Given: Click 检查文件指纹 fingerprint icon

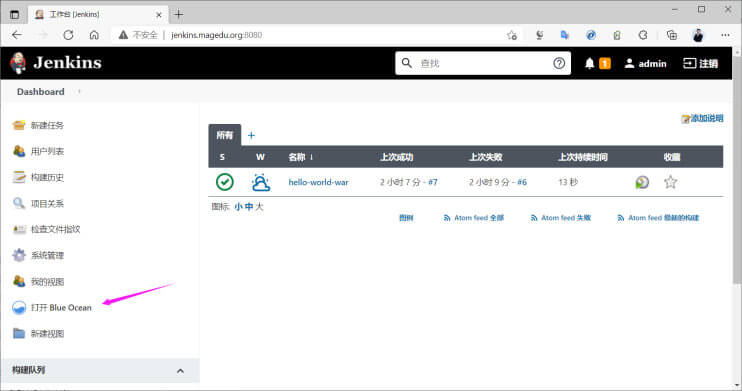Looking at the screenshot, I should [x=19, y=229].
